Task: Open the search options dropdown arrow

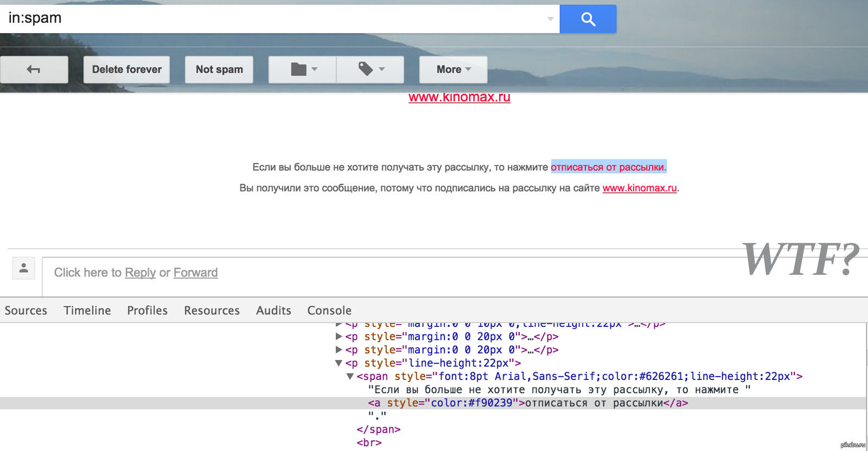Action: pyautogui.click(x=550, y=19)
